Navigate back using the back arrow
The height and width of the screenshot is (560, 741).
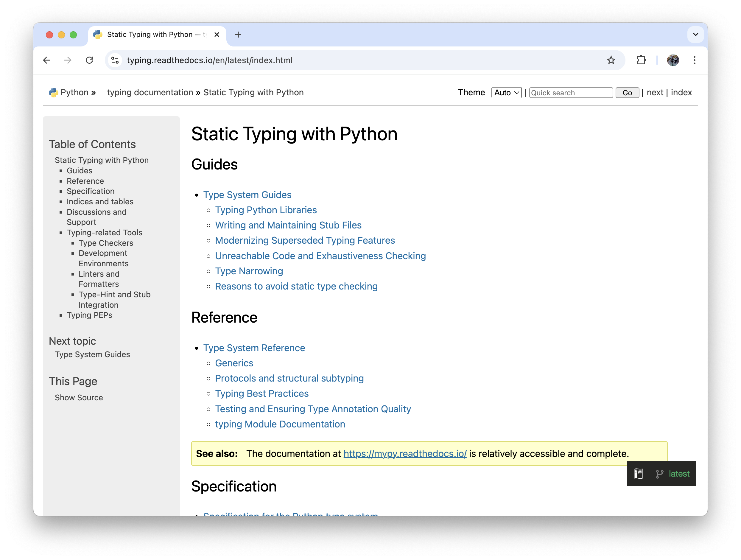[x=47, y=60]
